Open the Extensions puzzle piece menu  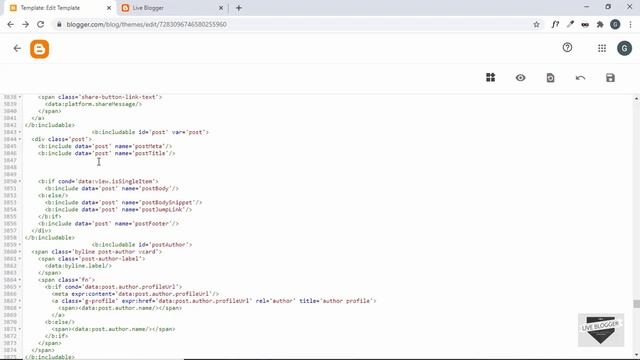click(600, 24)
